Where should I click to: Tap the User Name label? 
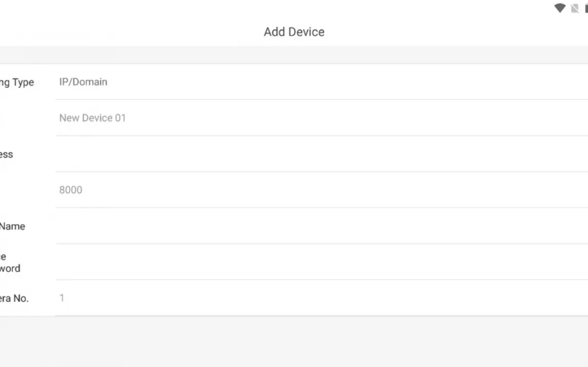click(x=12, y=226)
